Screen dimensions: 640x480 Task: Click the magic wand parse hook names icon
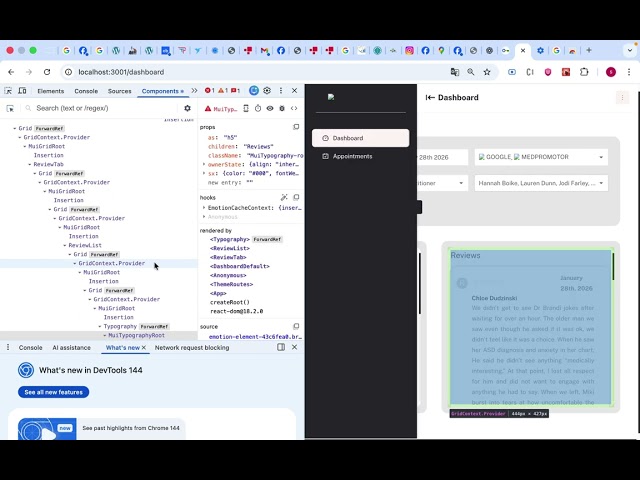pyautogui.click(x=284, y=197)
